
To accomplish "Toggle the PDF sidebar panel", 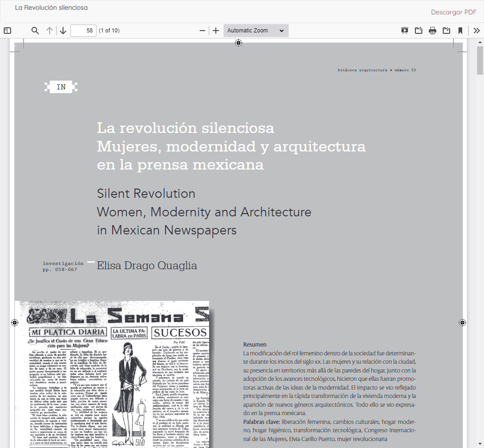I will [7, 31].
